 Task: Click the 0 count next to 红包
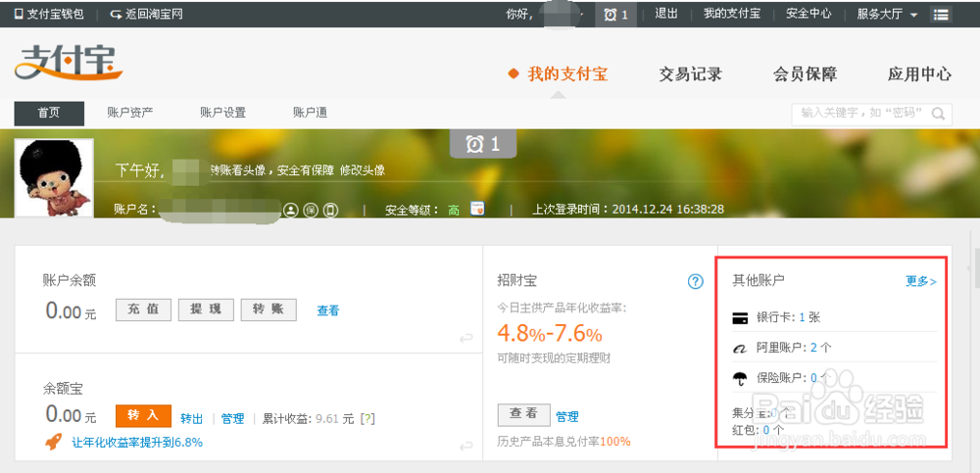(766, 429)
